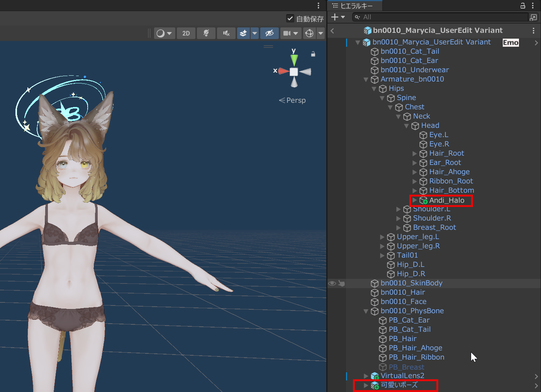
Task: Expand the VirtualLens2 prefab node
Action: coord(366,376)
